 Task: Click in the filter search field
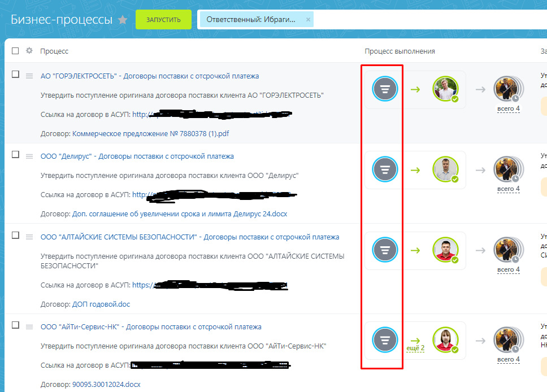(x=429, y=20)
